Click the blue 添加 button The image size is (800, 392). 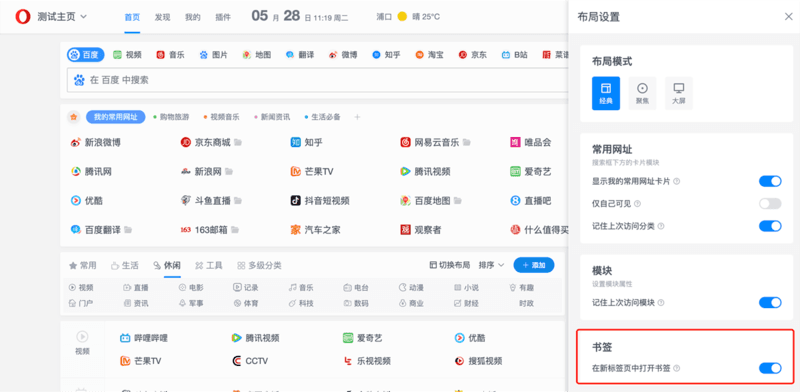click(x=534, y=265)
